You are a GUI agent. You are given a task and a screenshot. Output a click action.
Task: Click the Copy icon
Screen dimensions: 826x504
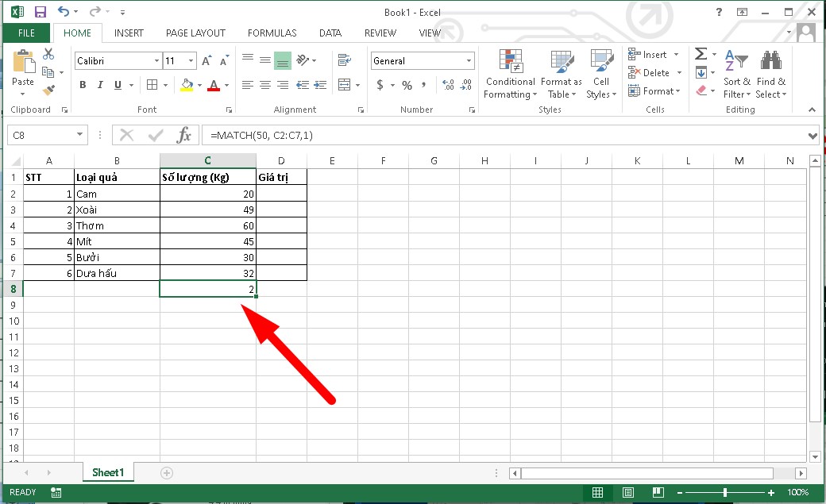click(x=48, y=72)
